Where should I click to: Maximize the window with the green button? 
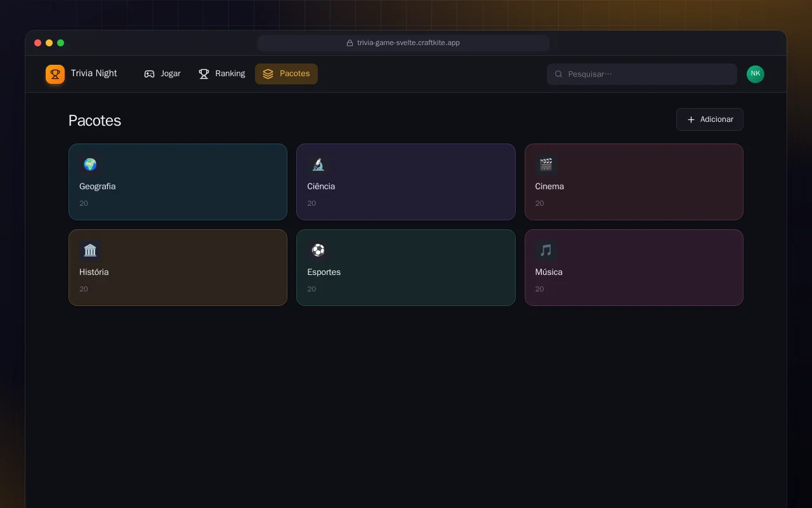[x=60, y=43]
